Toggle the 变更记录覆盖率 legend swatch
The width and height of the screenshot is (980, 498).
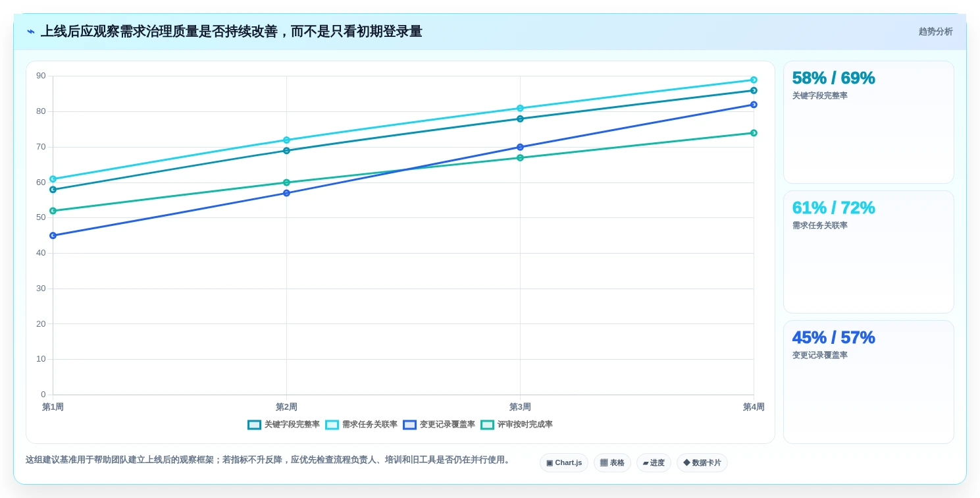[x=409, y=425]
